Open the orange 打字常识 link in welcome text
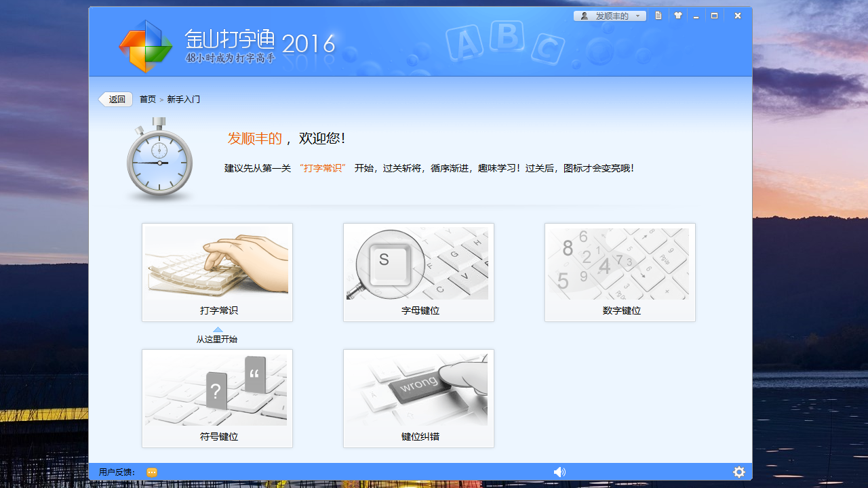The image size is (868, 488). tap(322, 167)
